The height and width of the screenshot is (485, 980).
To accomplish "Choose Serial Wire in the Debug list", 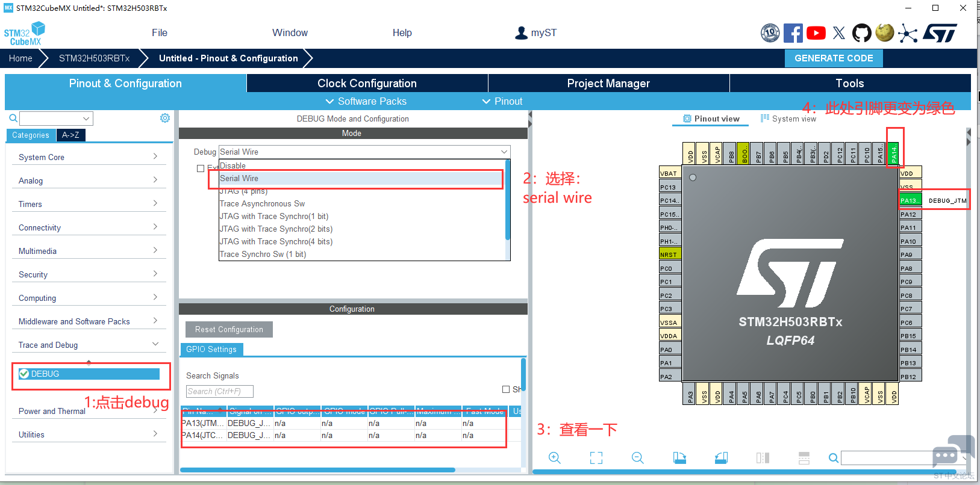I will tap(361, 178).
